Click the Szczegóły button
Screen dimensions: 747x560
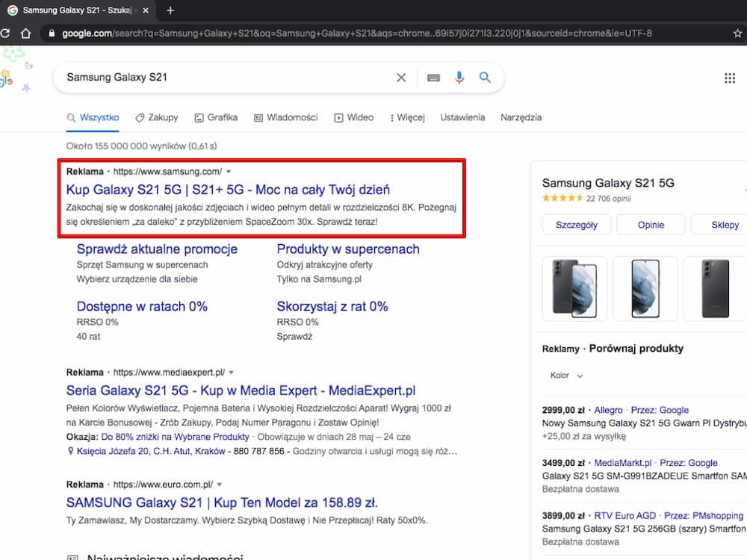click(x=577, y=225)
